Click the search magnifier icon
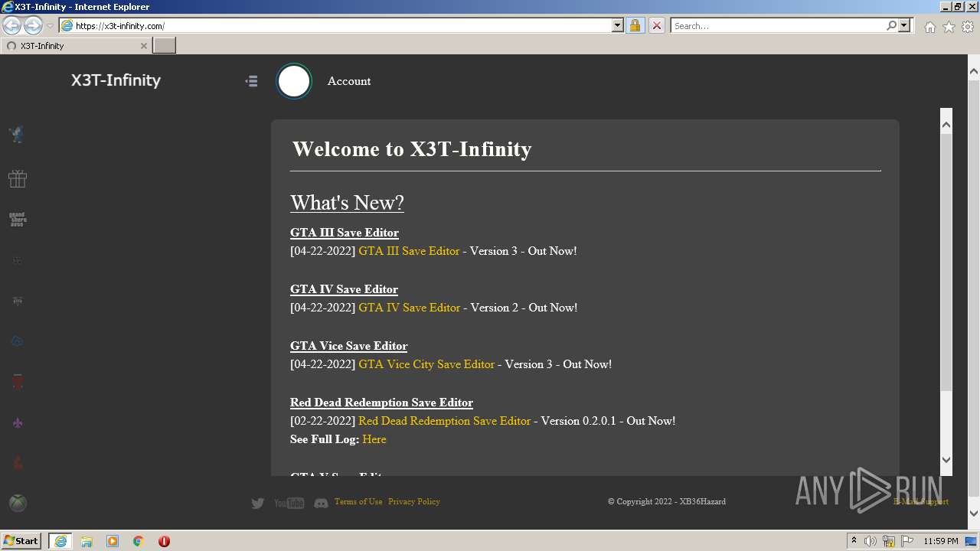980x551 pixels. pos(891,25)
